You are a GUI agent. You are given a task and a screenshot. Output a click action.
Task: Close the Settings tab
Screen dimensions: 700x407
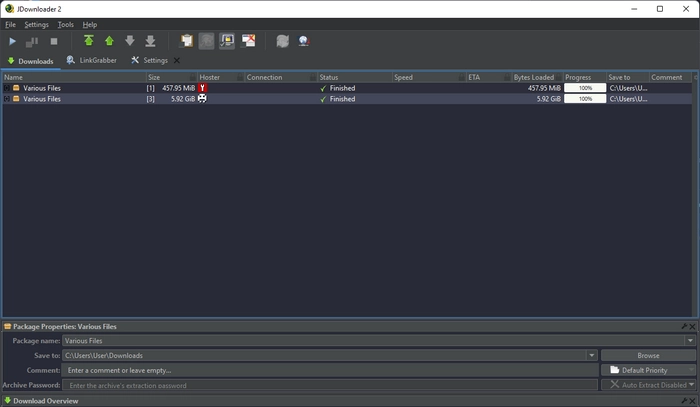pos(177,60)
